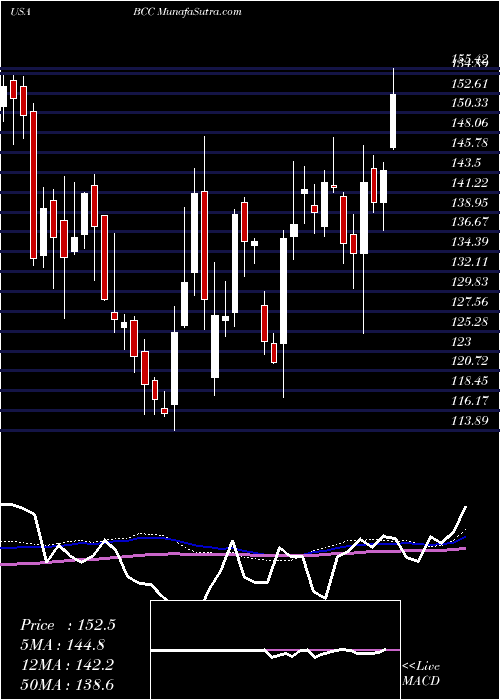The height and width of the screenshot is (700, 500).
Task: Click the 141.22 price axis label
Action: 470,183
